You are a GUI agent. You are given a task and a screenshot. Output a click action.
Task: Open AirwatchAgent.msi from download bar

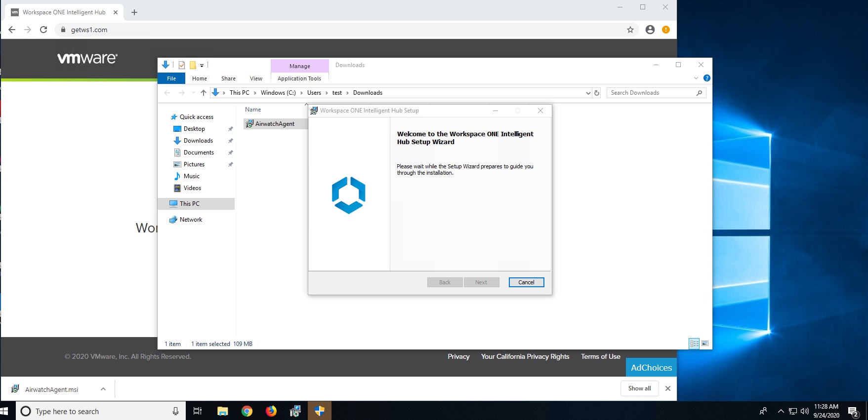point(52,389)
